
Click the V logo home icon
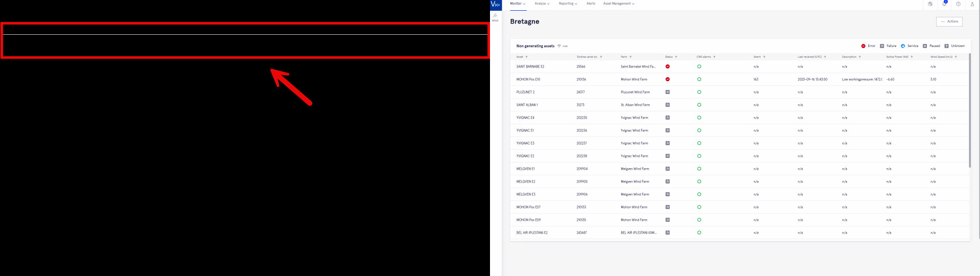tap(495, 4)
